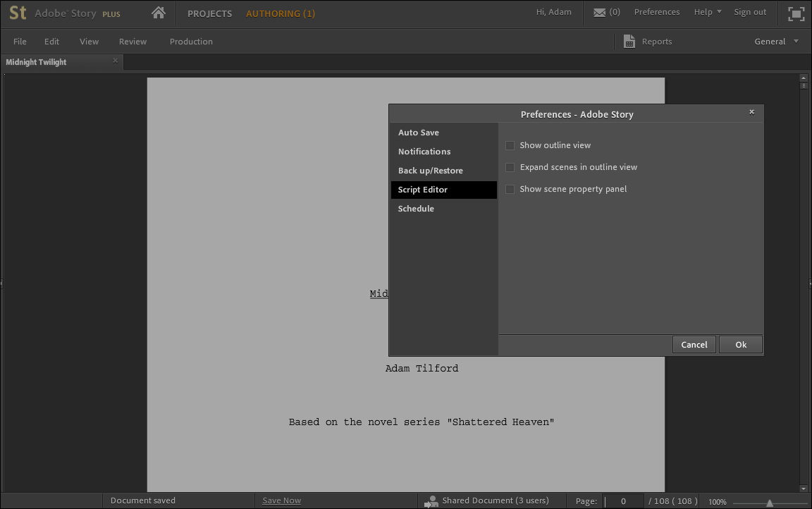Select Schedule preferences category
Screen dimensions: 812x509
click(444, 209)
